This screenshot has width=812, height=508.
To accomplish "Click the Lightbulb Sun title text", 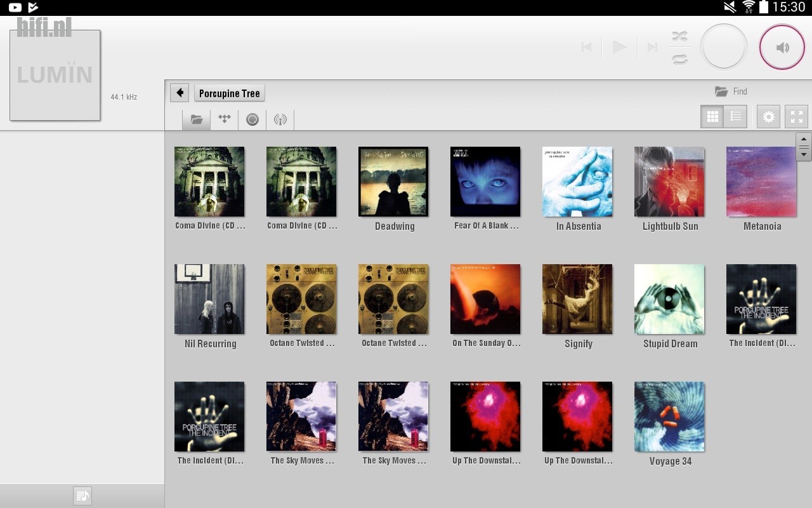I will coord(671,226).
